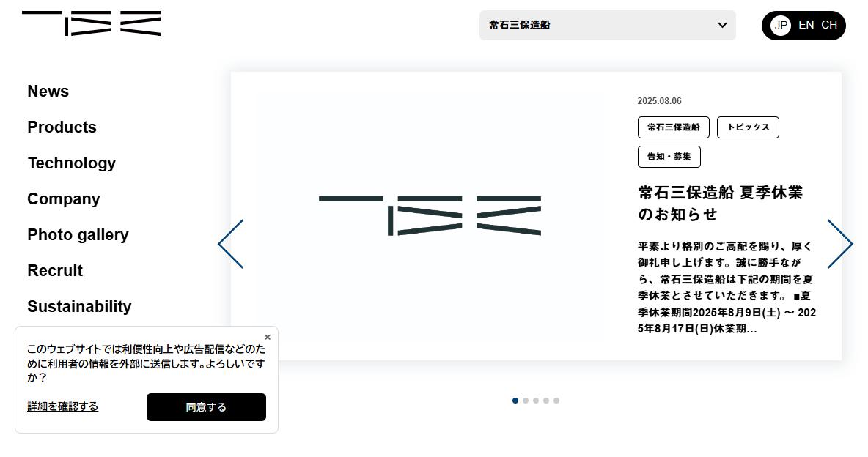This screenshot has width=868, height=457.
Task: Open the Photo gallery page
Action: pyautogui.click(x=78, y=235)
